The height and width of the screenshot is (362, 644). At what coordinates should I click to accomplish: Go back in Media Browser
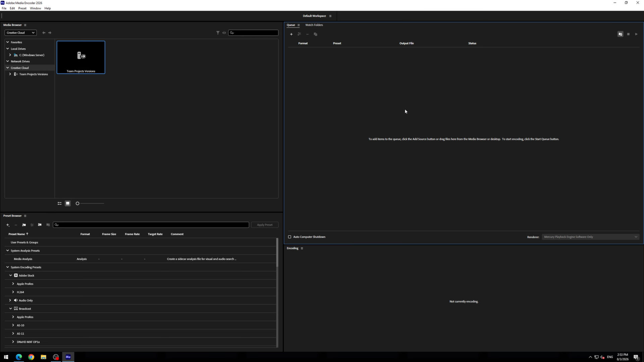(x=44, y=33)
